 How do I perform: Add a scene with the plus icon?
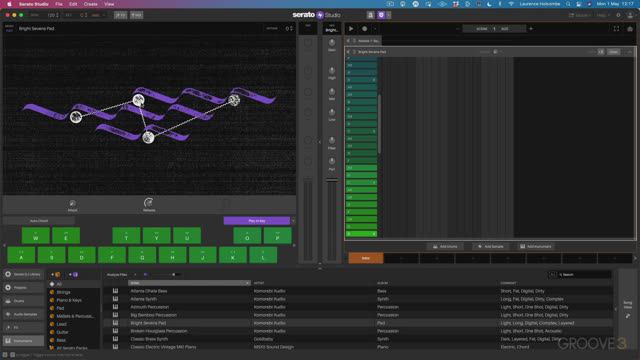click(531, 29)
